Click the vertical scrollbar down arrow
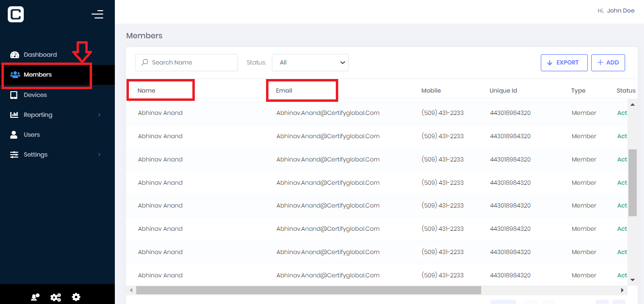644x304 pixels. 632,280
